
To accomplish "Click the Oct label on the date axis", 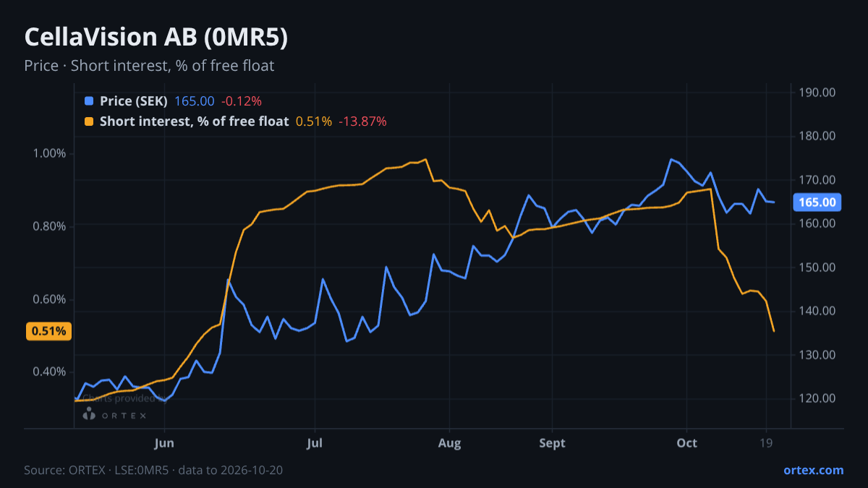I will pyautogui.click(x=687, y=442).
